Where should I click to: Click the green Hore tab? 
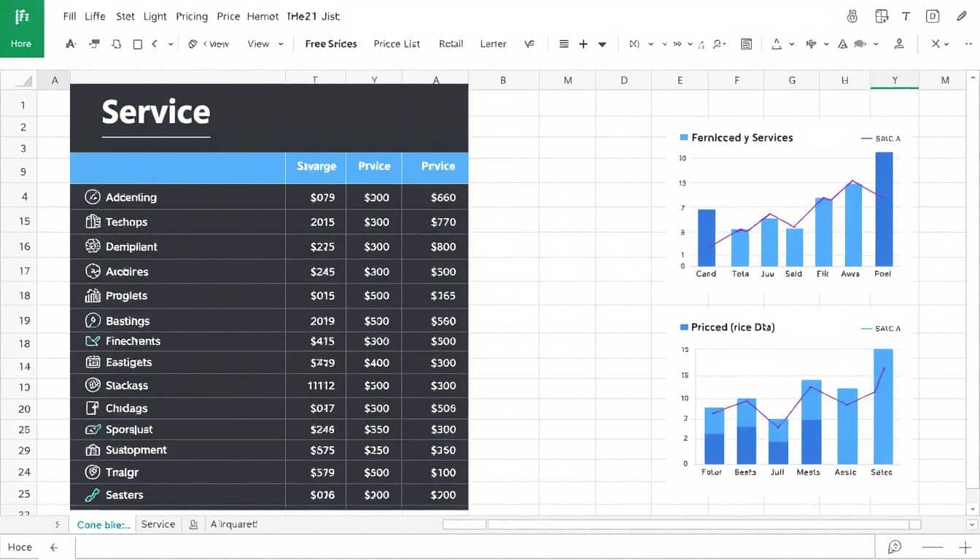click(21, 28)
